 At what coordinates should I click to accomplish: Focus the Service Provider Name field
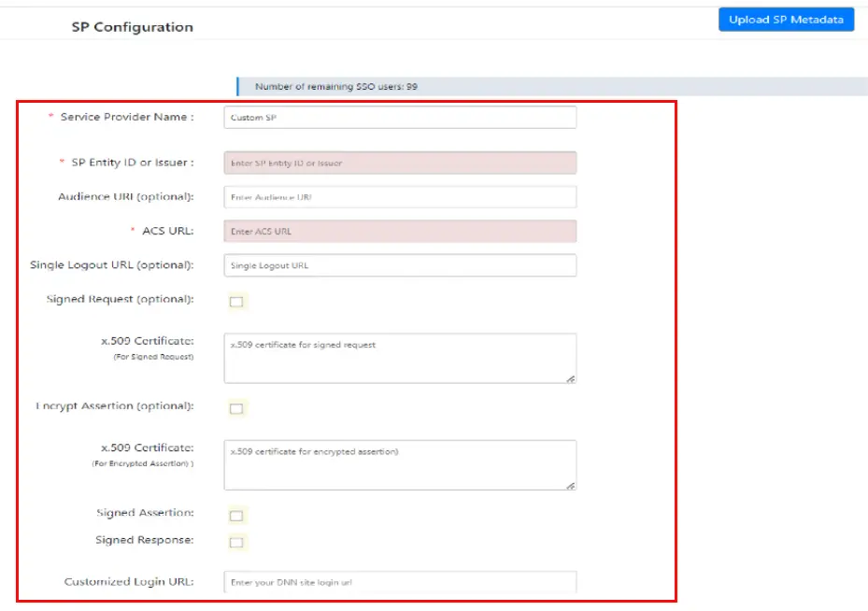point(400,118)
